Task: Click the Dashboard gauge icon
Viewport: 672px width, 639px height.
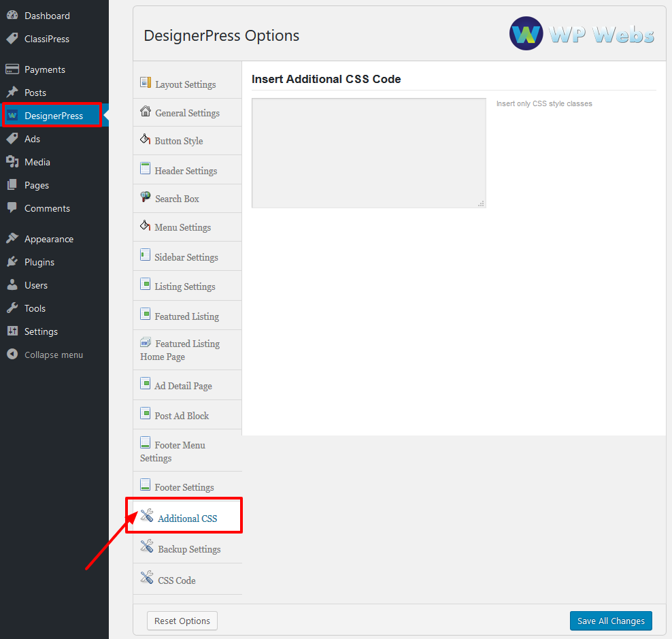Action: (x=12, y=16)
